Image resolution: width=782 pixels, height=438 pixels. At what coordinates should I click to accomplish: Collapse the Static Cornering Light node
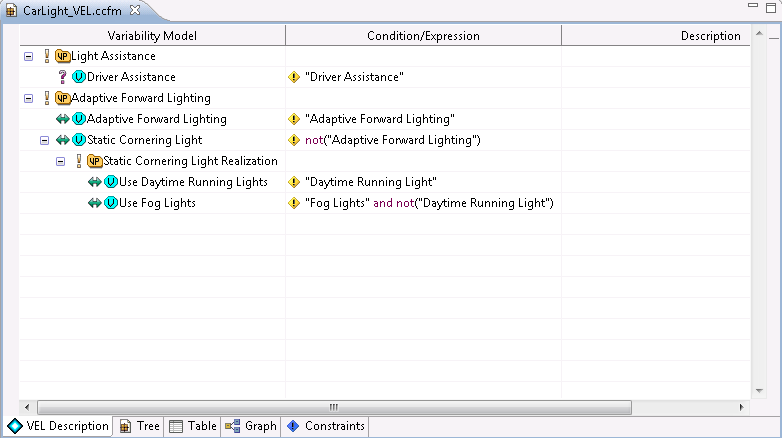[44, 140]
